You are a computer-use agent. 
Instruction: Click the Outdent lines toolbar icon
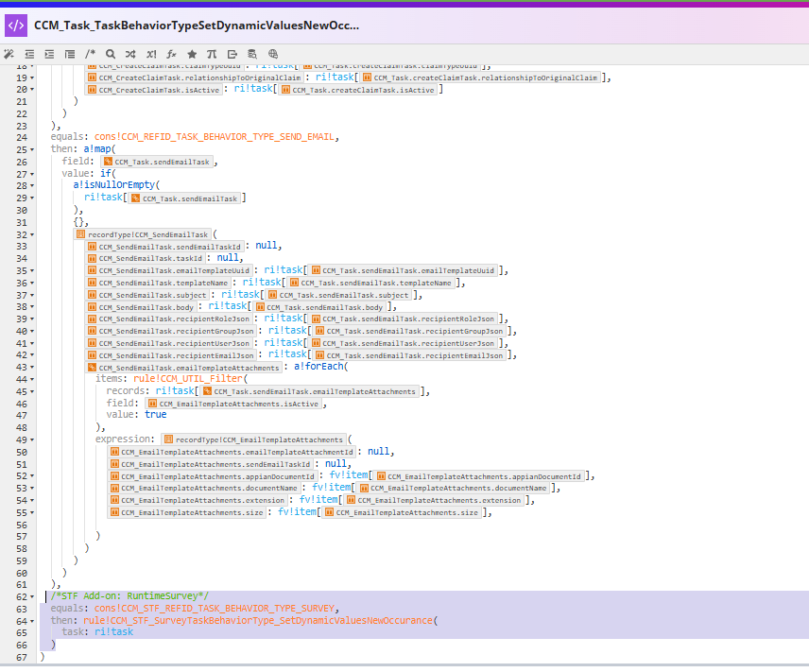coord(29,54)
